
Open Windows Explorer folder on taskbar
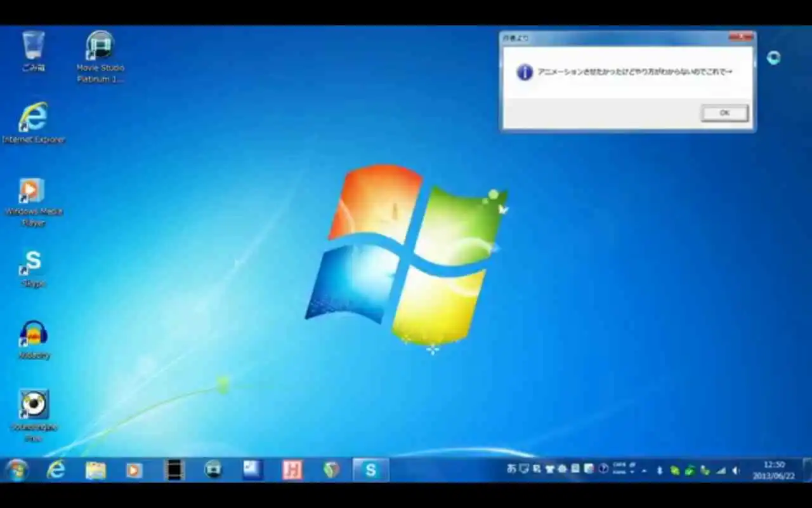coord(96,470)
